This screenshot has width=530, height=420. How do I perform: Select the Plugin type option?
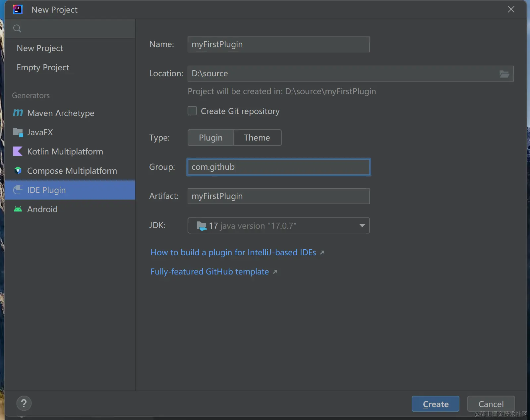211,138
